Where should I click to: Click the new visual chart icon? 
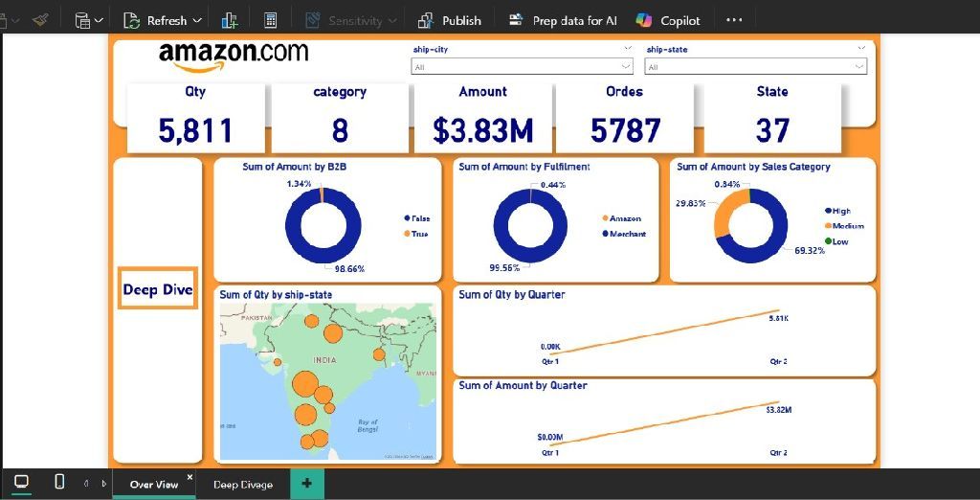click(229, 20)
